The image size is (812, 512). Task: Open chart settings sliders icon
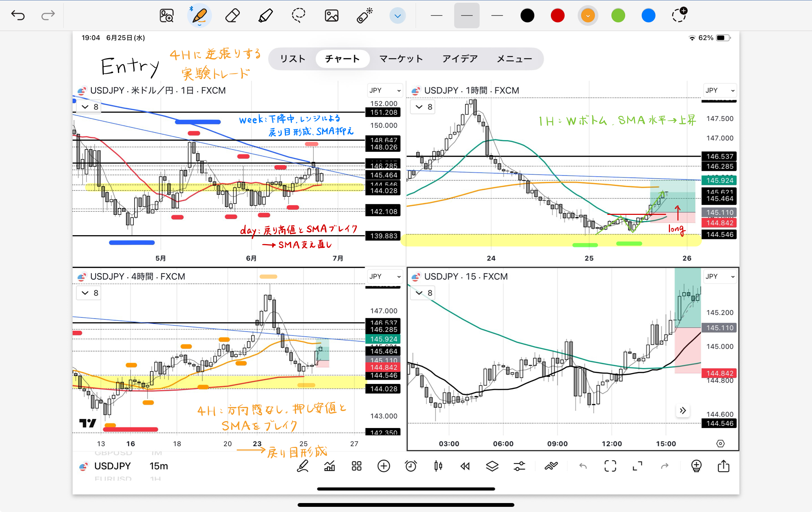pos(520,466)
